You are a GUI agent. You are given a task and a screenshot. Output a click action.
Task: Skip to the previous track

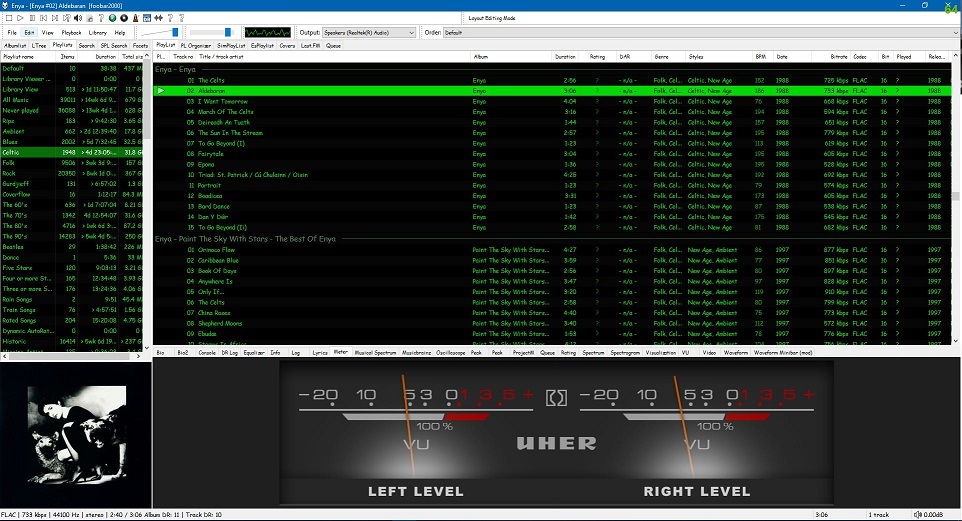point(44,18)
